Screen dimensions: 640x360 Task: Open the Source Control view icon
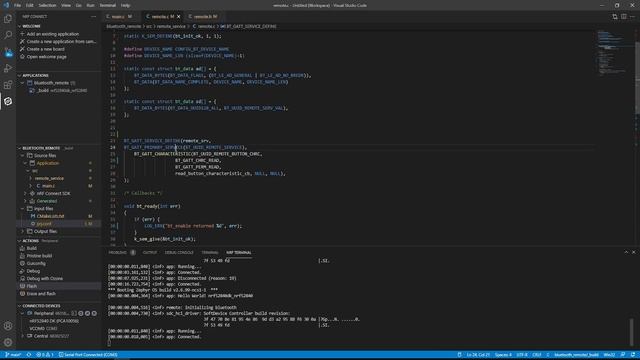[8, 52]
